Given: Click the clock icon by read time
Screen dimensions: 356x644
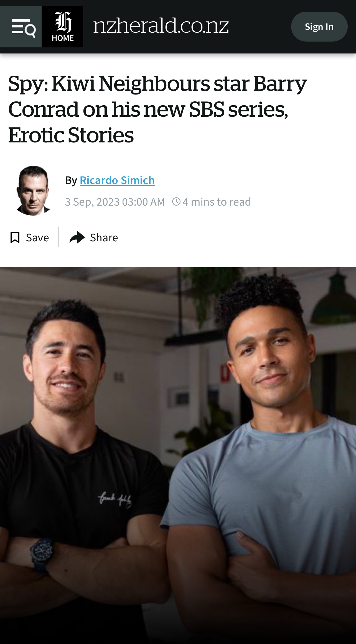Looking at the screenshot, I should [x=176, y=201].
